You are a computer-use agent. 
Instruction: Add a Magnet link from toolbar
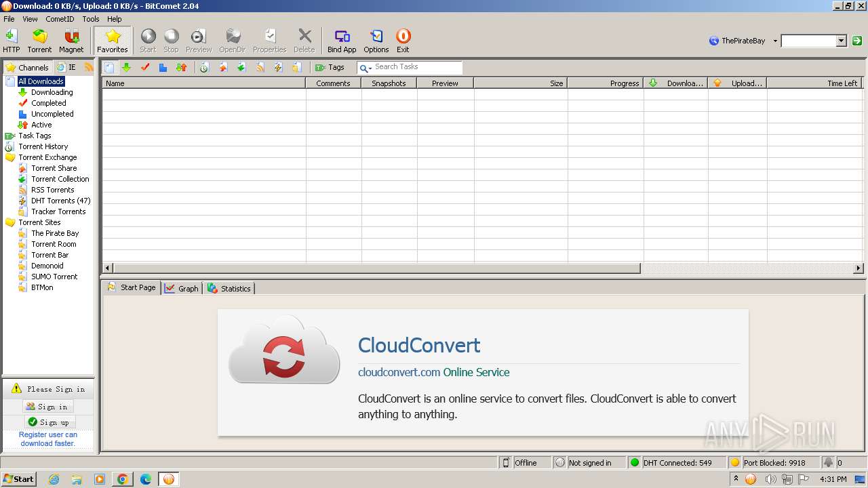(x=71, y=41)
